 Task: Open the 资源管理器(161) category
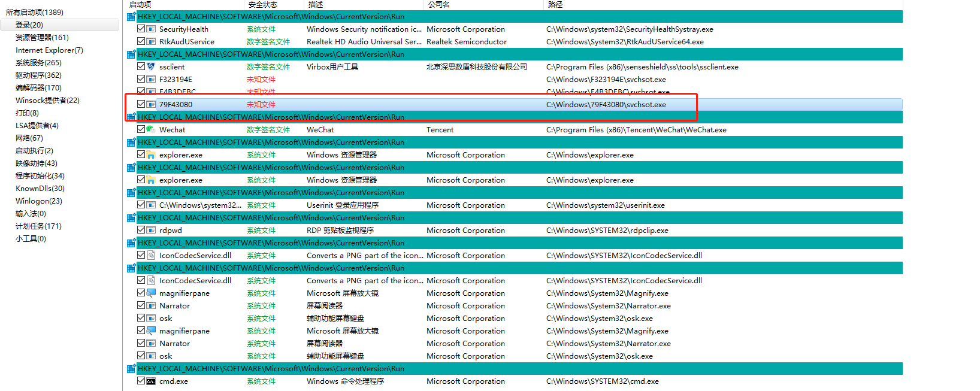point(42,37)
